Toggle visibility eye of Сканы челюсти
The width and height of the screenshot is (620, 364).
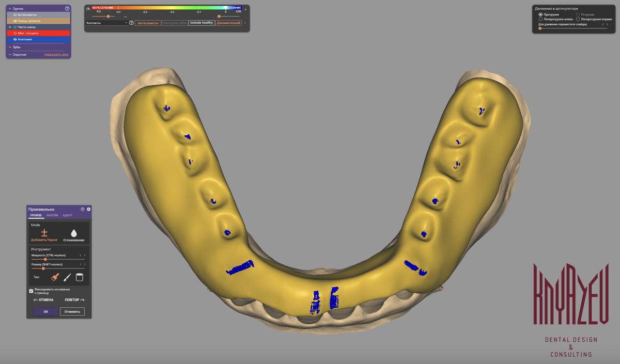click(15, 21)
